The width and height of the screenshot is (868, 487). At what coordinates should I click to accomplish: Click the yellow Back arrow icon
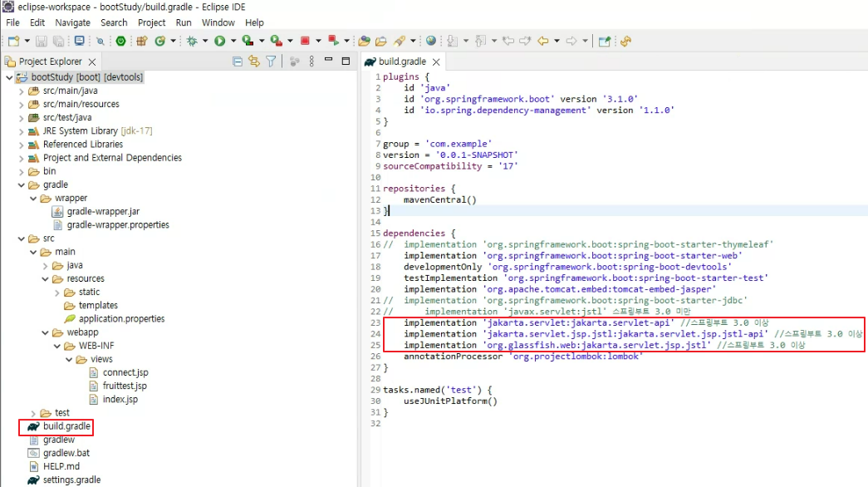click(543, 41)
